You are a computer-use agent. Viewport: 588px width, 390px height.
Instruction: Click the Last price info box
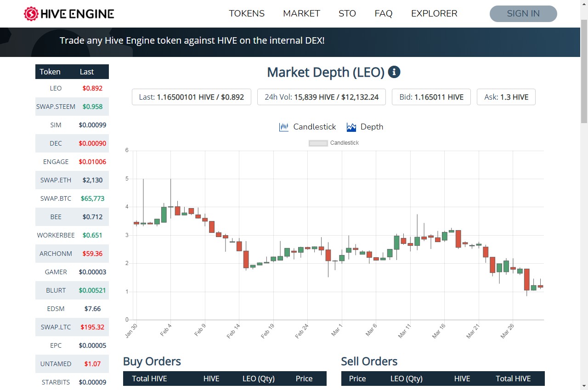[192, 97]
